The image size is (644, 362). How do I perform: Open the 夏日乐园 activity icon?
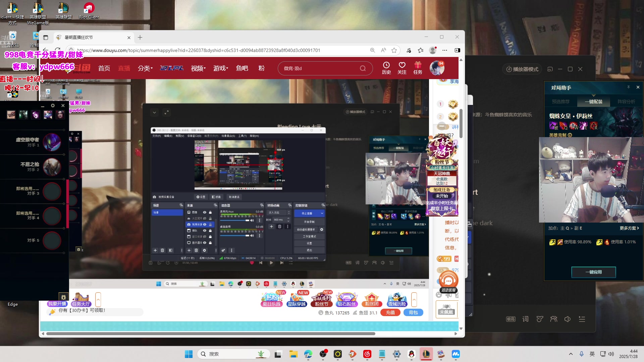(x=272, y=299)
